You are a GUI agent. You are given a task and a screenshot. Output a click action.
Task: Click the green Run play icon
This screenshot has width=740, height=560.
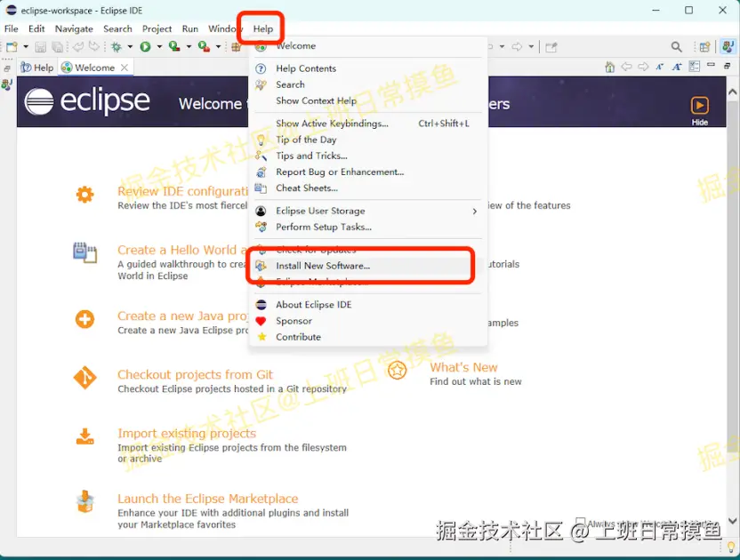click(145, 46)
